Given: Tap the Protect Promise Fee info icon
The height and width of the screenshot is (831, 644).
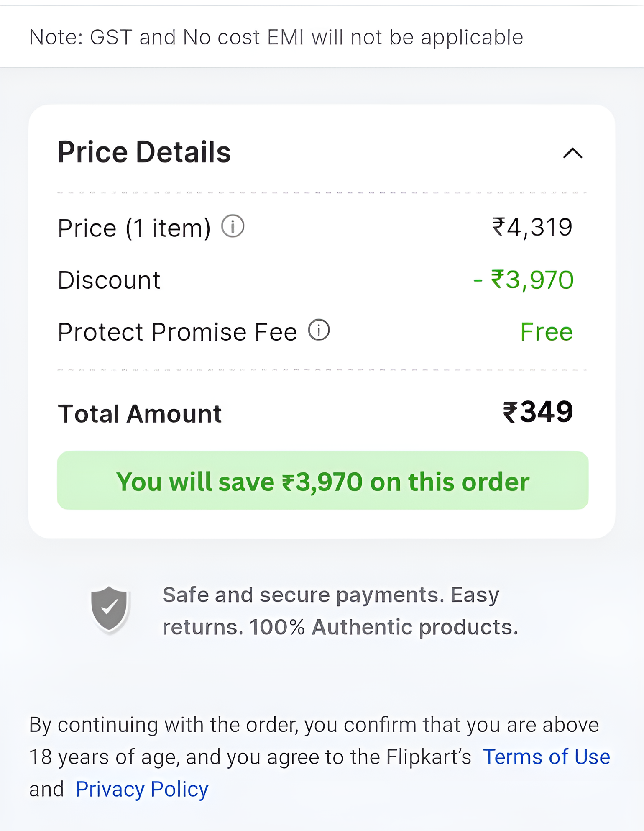Looking at the screenshot, I should pos(319,330).
